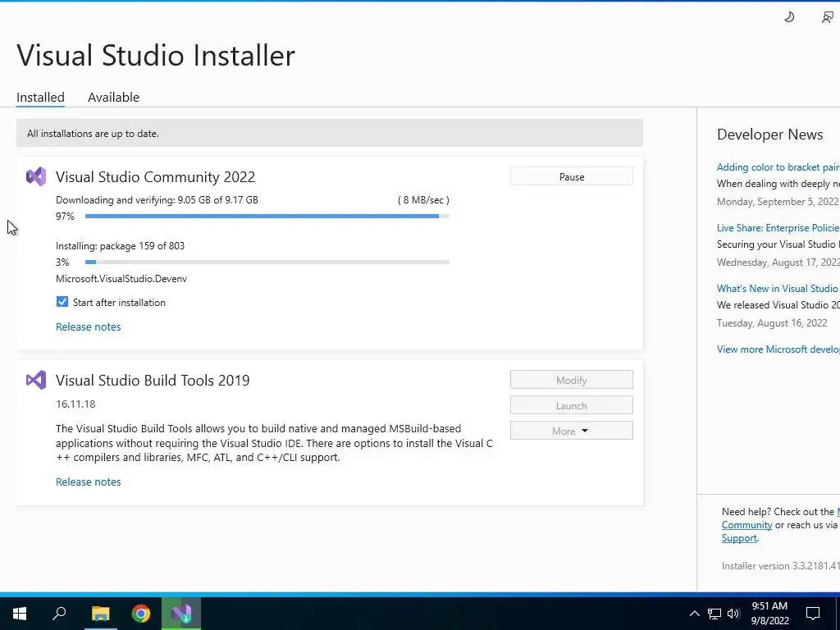Click the 'Developer News' heading
This screenshot has height=630, width=840.
(769, 135)
